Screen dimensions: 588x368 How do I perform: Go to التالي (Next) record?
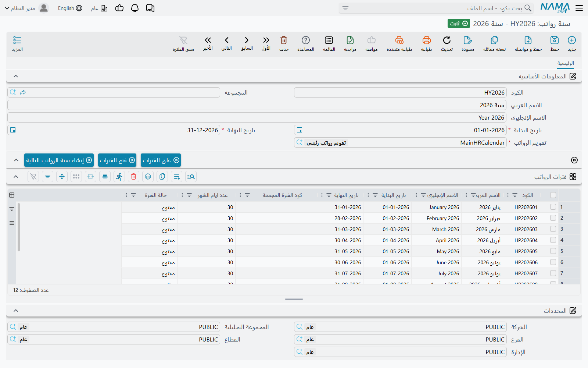pyautogui.click(x=227, y=40)
